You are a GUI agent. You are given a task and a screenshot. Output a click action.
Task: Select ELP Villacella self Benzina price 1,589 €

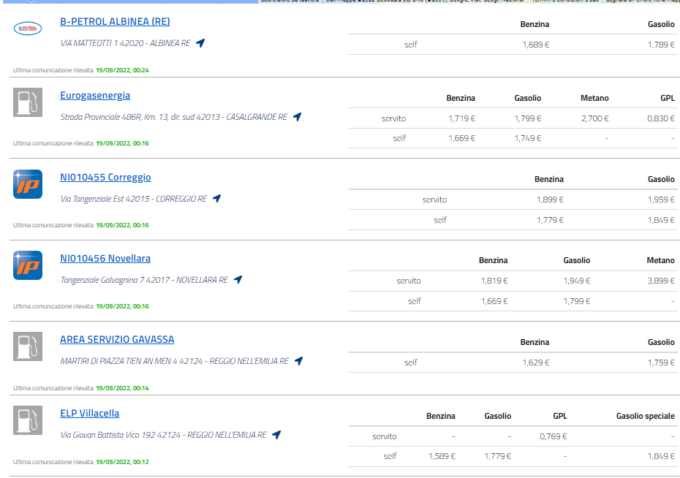pos(441,456)
